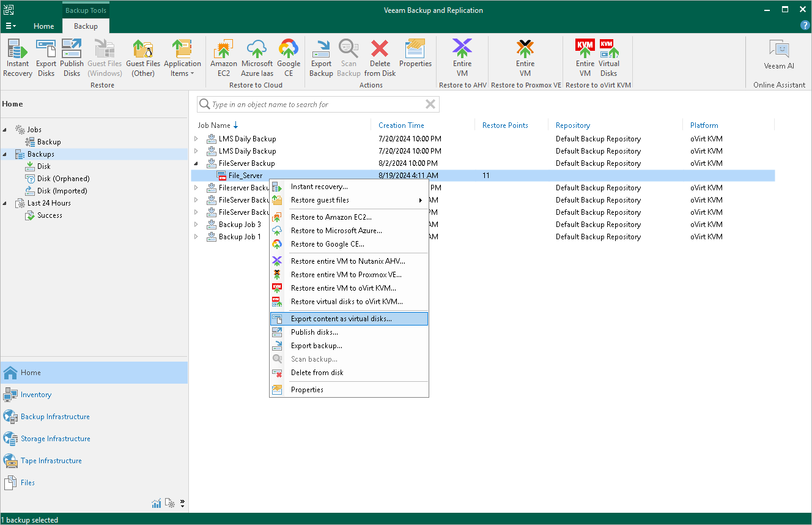
Task: Sort by Creation Time column header
Action: (401, 125)
